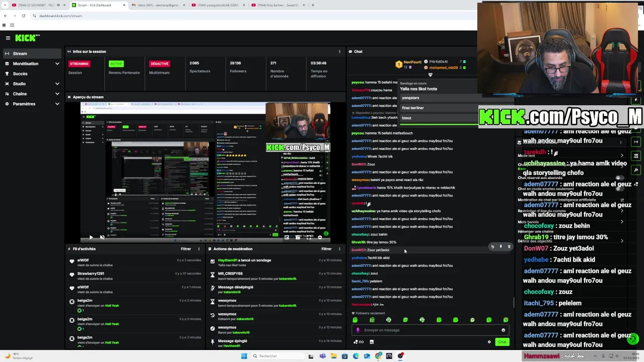Expand the Paramètres sidebar section

click(32, 104)
